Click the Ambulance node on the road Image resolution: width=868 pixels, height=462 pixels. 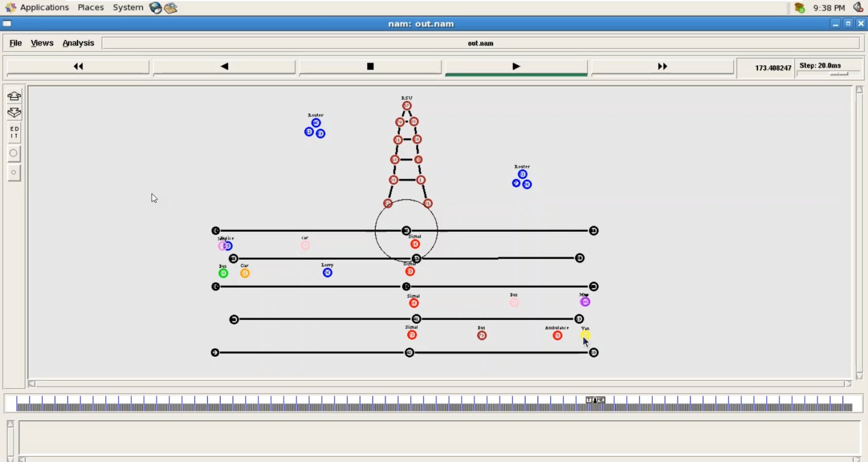[x=557, y=335]
